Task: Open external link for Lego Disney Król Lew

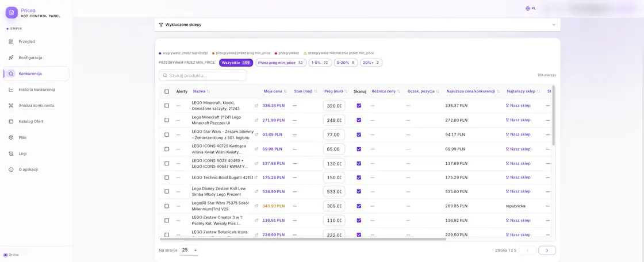Action: click(256, 191)
